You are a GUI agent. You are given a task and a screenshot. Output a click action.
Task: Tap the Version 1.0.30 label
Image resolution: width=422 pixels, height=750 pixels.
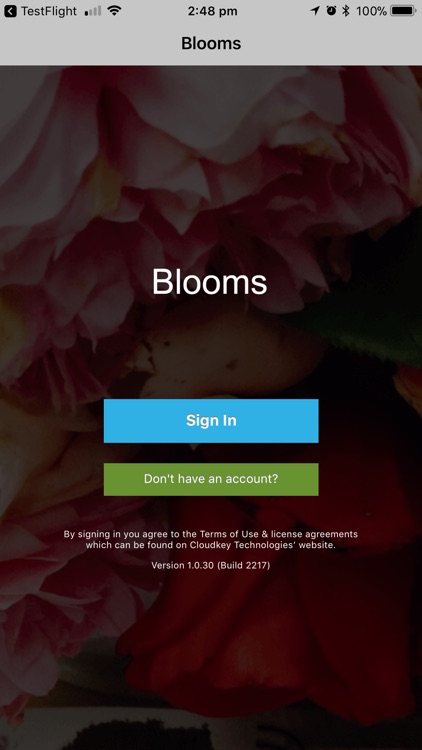pyautogui.click(x=183, y=565)
